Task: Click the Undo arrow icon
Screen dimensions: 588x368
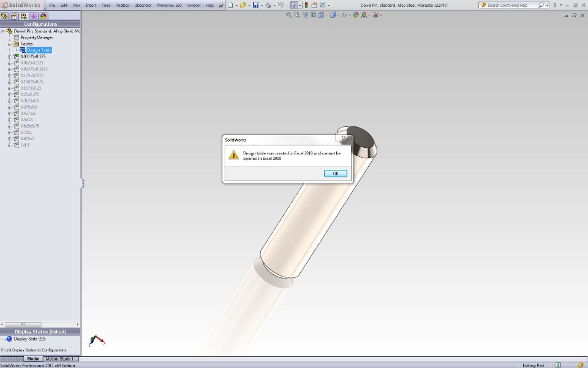Action: (281, 5)
